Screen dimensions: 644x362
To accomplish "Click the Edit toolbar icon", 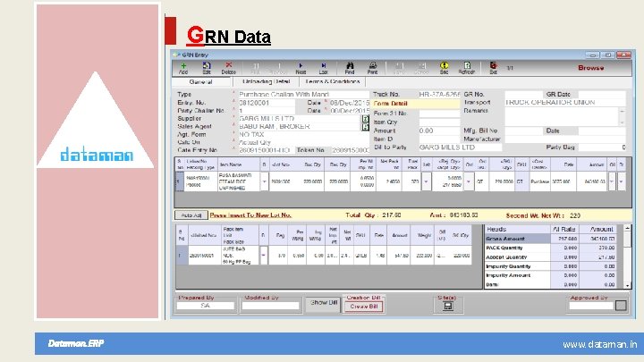I will [207, 68].
